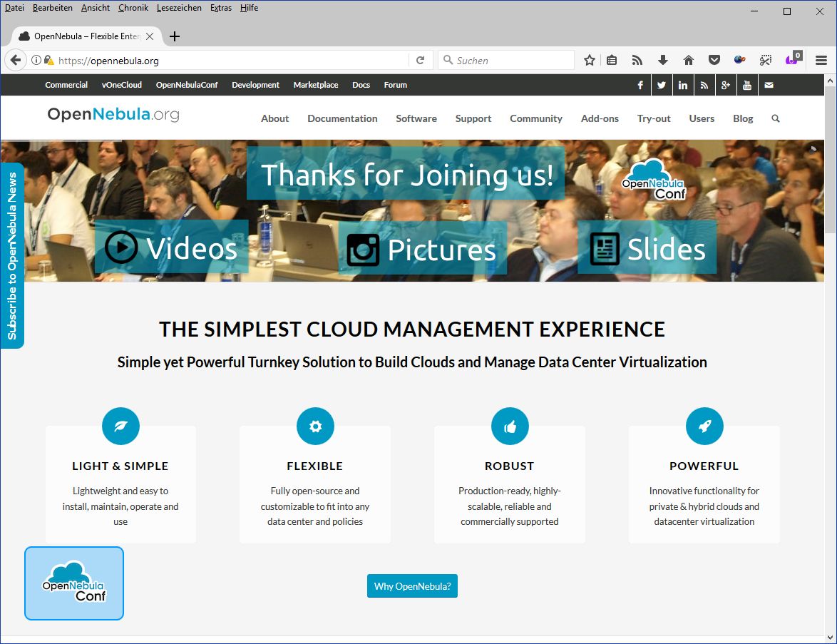837x644 pixels.
Task: Open the Firefox hamburger menu
Action: point(821,61)
